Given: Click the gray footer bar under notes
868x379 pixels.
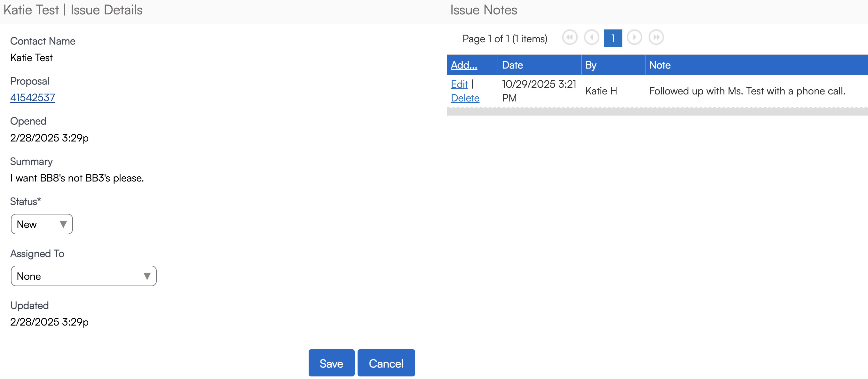Looking at the screenshot, I should (657, 112).
